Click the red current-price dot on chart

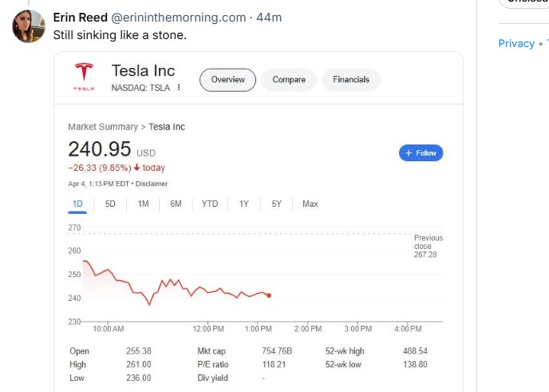click(x=269, y=295)
